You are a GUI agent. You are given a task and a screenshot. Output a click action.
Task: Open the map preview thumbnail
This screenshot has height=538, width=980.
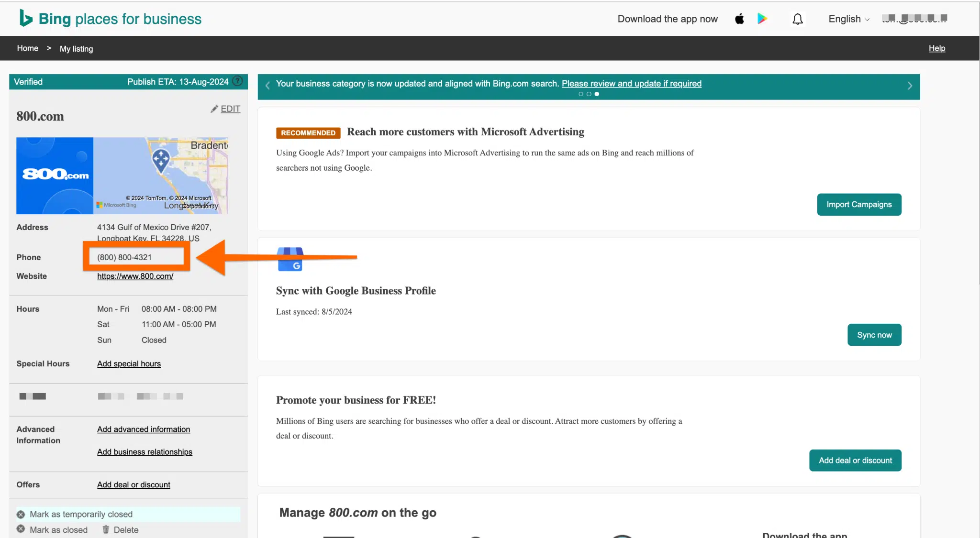[x=161, y=176]
